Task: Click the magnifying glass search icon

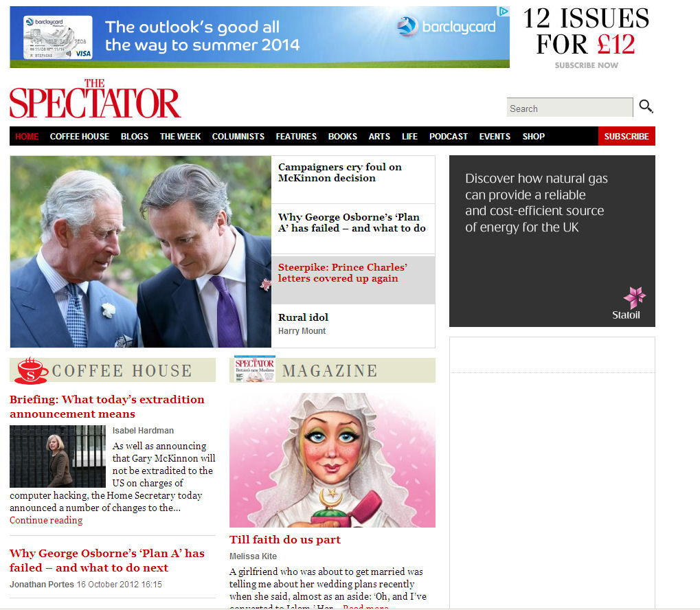Action: click(x=646, y=106)
